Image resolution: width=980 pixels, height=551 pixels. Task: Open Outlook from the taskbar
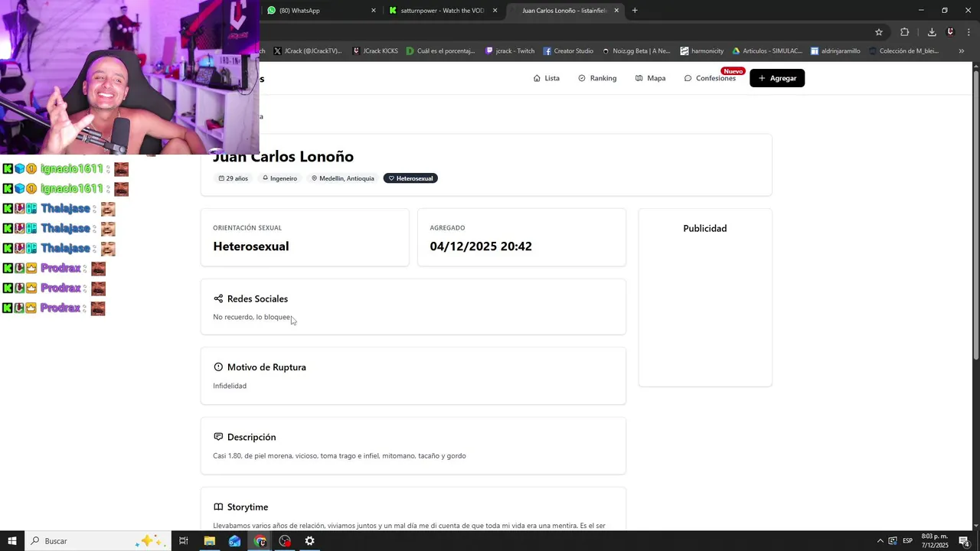coord(234,541)
